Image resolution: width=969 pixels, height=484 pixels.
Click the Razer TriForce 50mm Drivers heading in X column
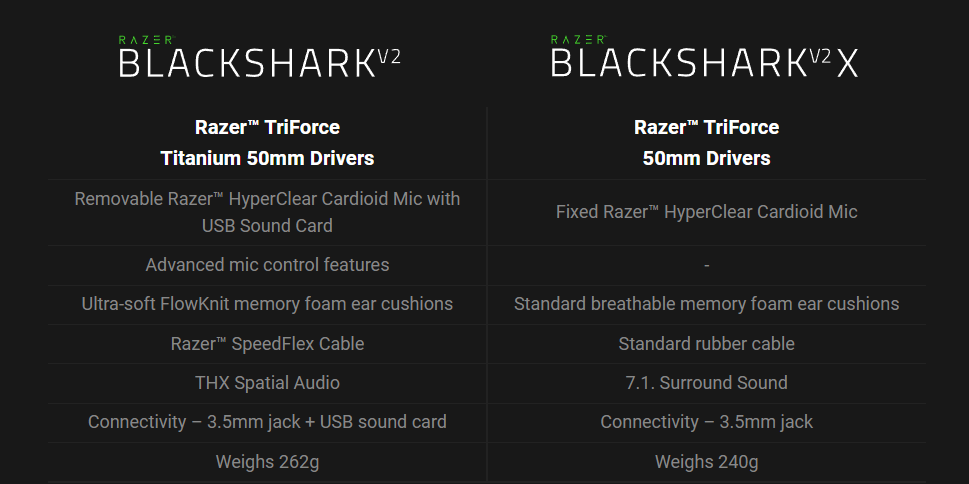coord(706,143)
